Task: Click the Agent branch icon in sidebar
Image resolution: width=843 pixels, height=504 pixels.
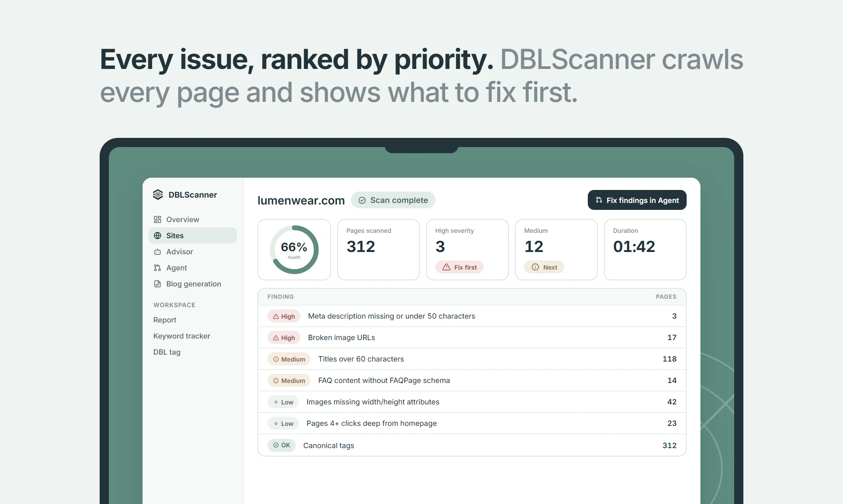Action: [157, 268]
